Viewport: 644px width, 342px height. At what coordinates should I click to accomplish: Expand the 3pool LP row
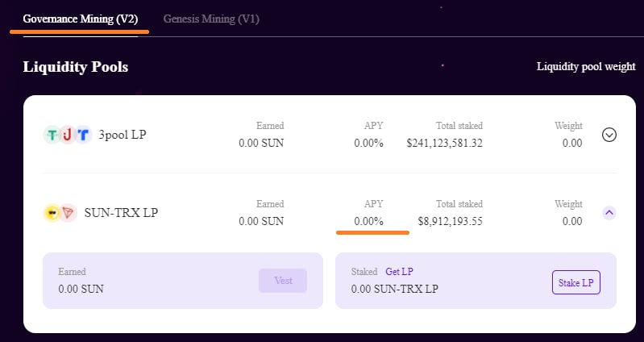tap(609, 135)
